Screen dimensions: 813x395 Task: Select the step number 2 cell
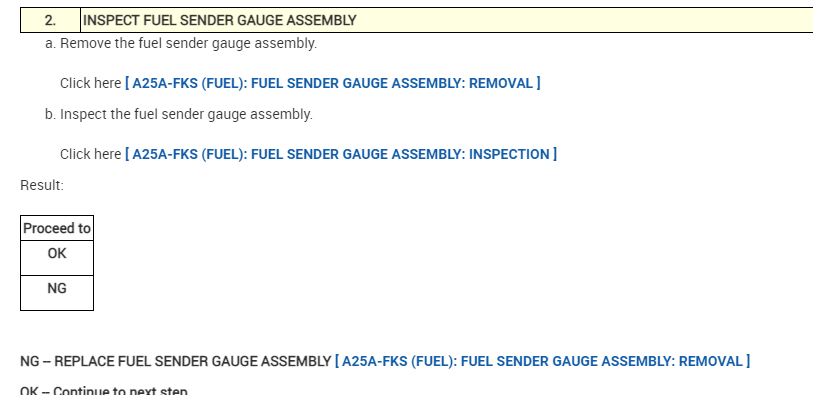pos(50,20)
